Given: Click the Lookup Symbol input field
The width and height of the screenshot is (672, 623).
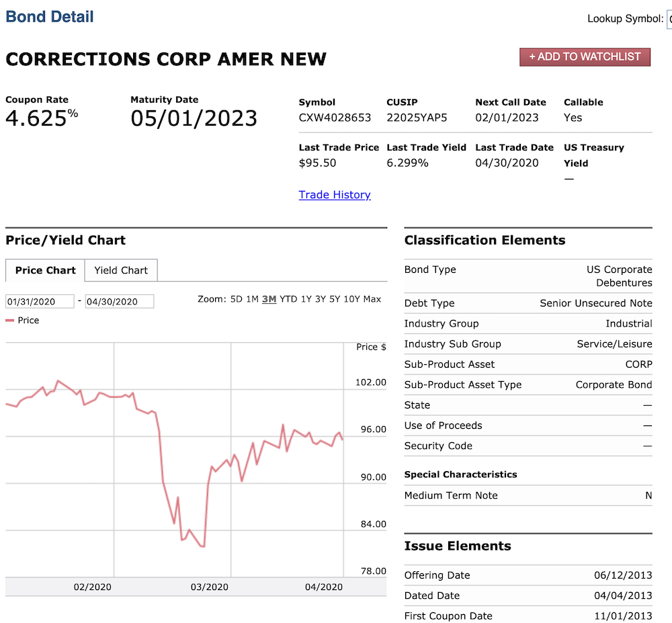Looking at the screenshot, I should pos(669,19).
